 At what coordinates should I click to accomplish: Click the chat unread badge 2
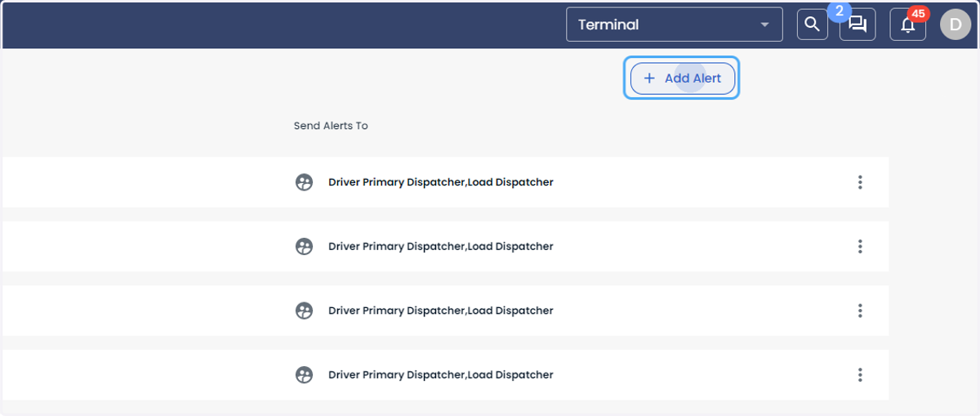tap(839, 12)
